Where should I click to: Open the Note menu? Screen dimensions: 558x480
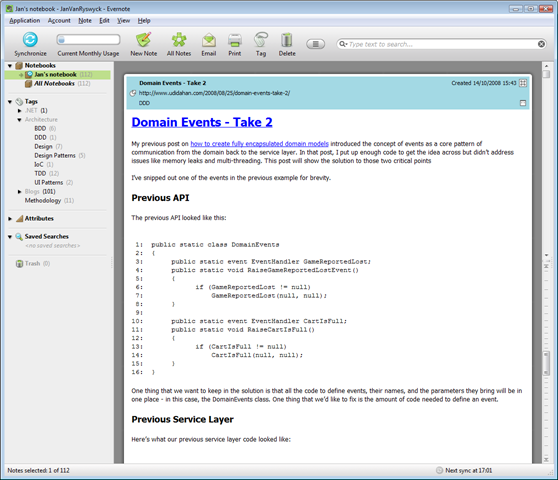click(85, 21)
